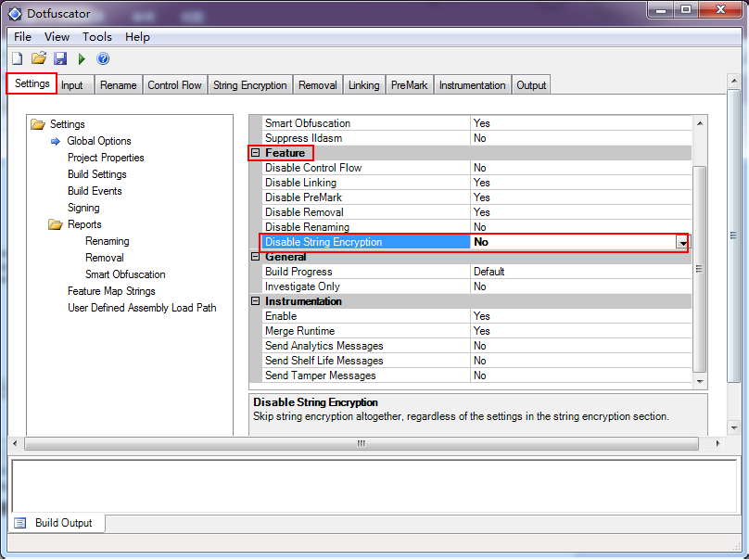Click the Build Progress Default value
749x560 pixels.
pos(581,272)
